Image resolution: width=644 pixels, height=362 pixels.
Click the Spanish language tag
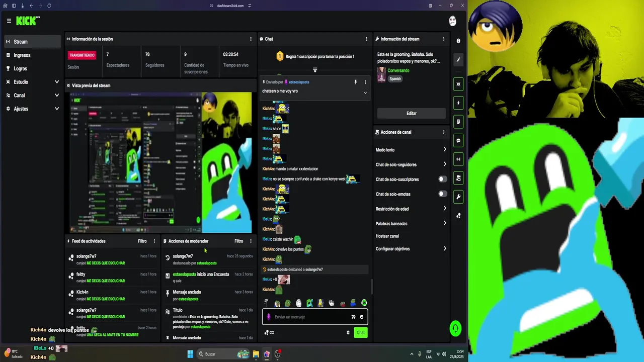tap(395, 79)
